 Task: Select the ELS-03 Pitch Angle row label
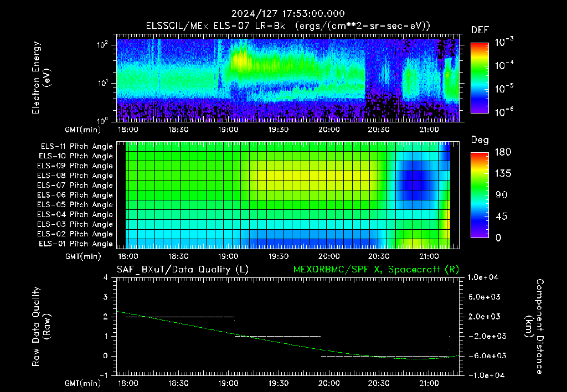point(75,224)
